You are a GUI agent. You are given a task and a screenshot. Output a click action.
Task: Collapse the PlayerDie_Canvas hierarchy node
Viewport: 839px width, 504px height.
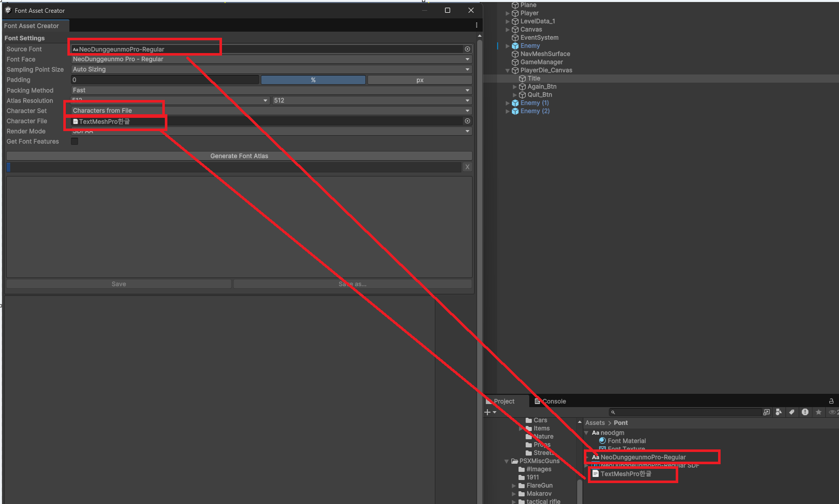[507, 70]
